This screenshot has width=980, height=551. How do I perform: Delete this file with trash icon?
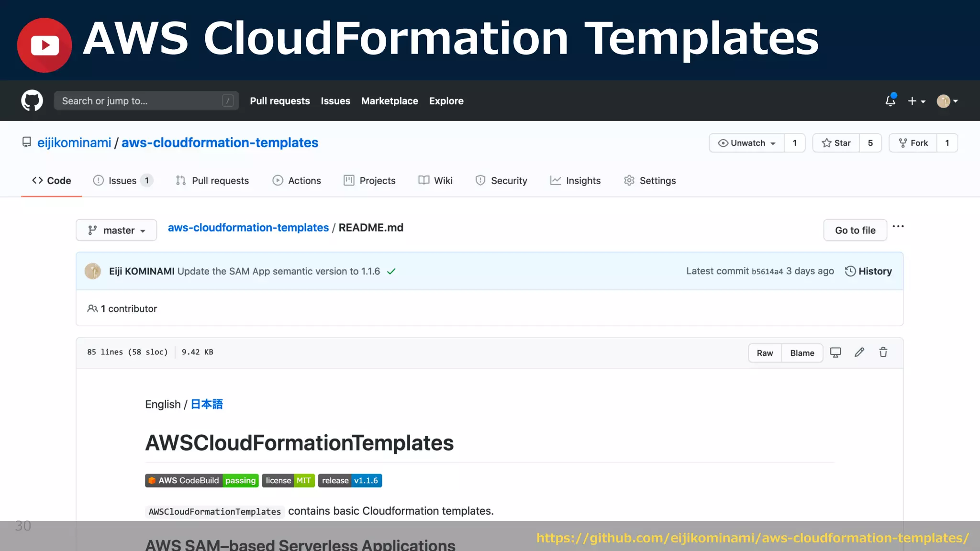click(x=883, y=353)
